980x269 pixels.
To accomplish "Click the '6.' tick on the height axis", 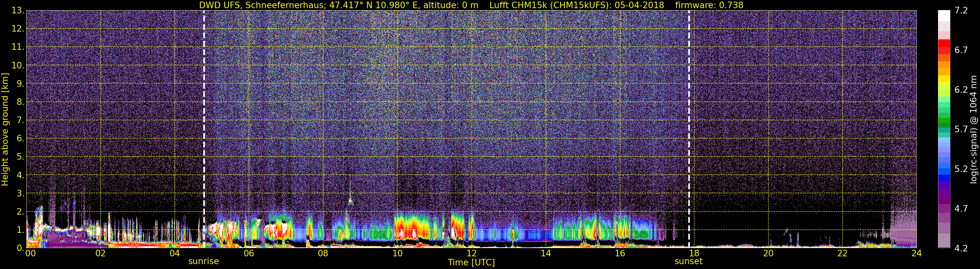I will [x=20, y=138].
